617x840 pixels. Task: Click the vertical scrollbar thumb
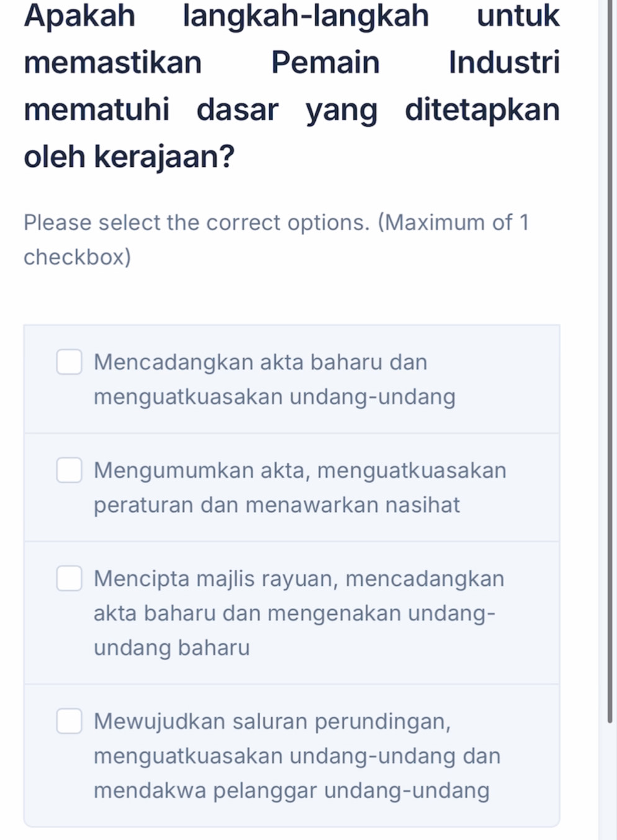click(x=610, y=372)
